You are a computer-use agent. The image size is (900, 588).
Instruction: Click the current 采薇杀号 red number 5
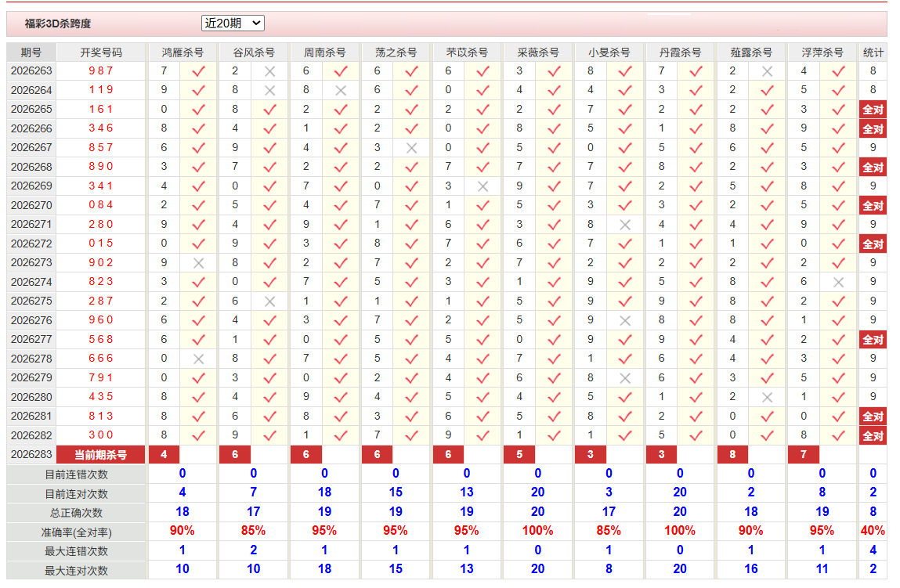tap(519, 454)
